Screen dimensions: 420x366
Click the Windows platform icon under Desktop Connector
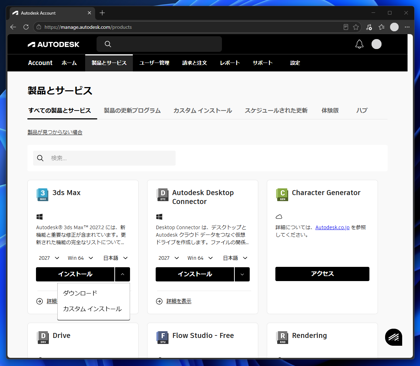click(x=159, y=217)
